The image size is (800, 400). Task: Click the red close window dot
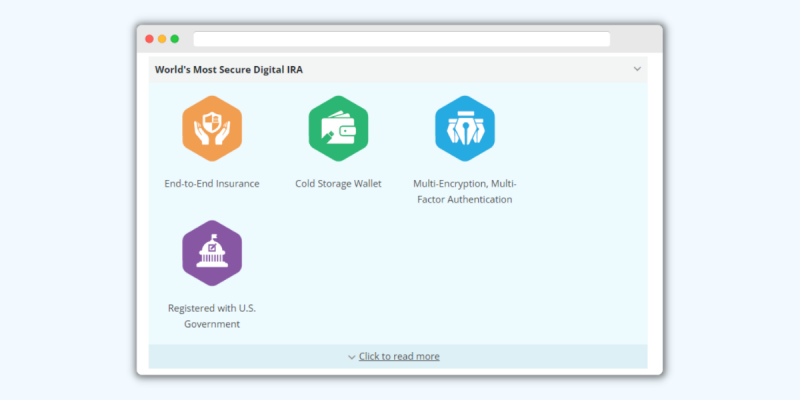coord(149,39)
